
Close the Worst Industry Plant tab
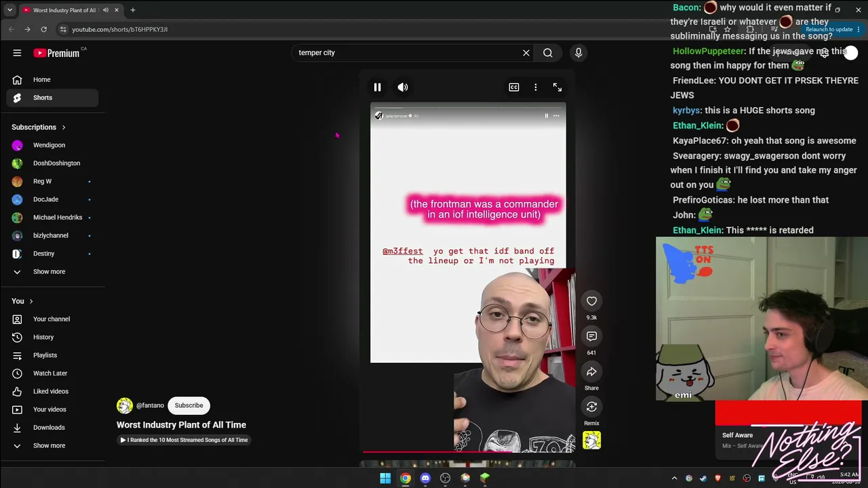pos(117,10)
